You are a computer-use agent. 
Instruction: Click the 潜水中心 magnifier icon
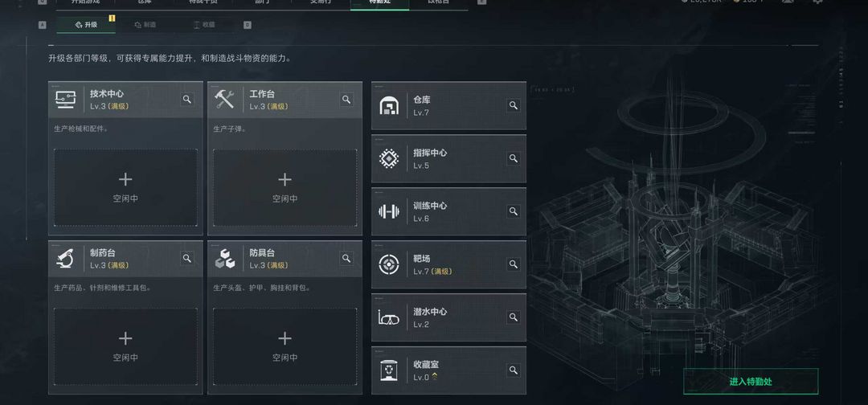(513, 317)
